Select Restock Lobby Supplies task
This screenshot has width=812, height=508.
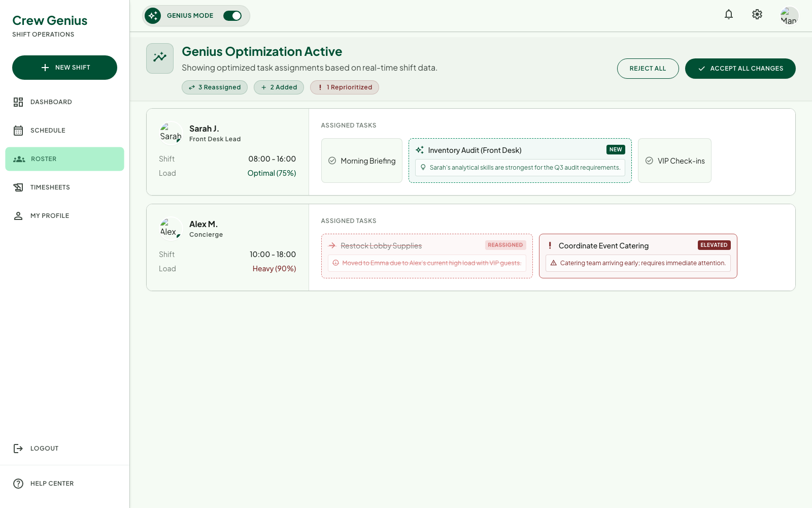tap(427, 256)
